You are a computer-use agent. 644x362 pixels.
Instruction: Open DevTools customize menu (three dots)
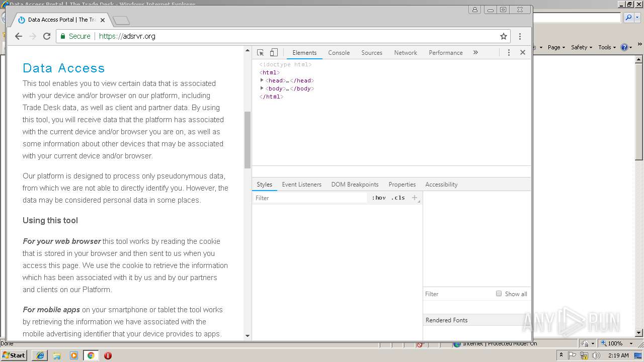509,52
